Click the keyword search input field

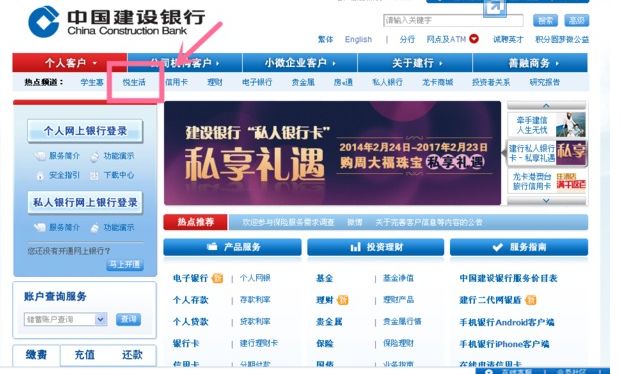pos(453,20)
